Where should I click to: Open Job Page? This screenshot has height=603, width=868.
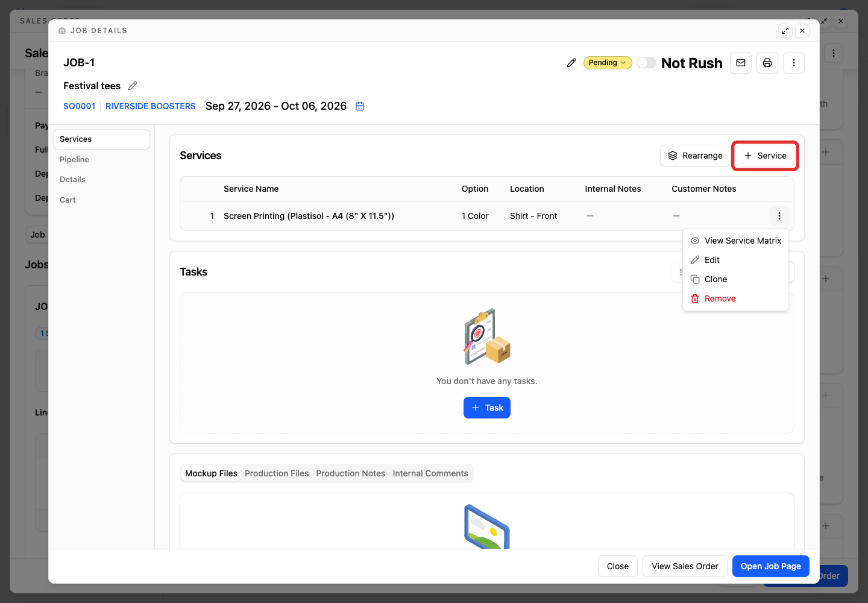click(771, 566)
